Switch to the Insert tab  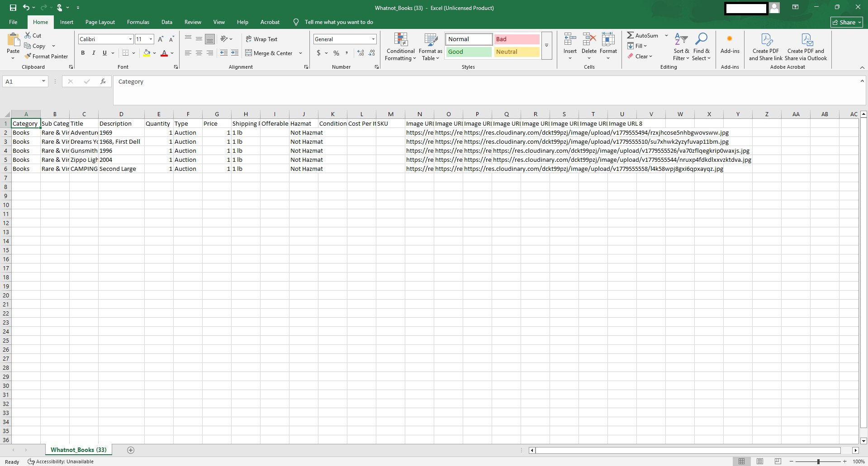66,22
